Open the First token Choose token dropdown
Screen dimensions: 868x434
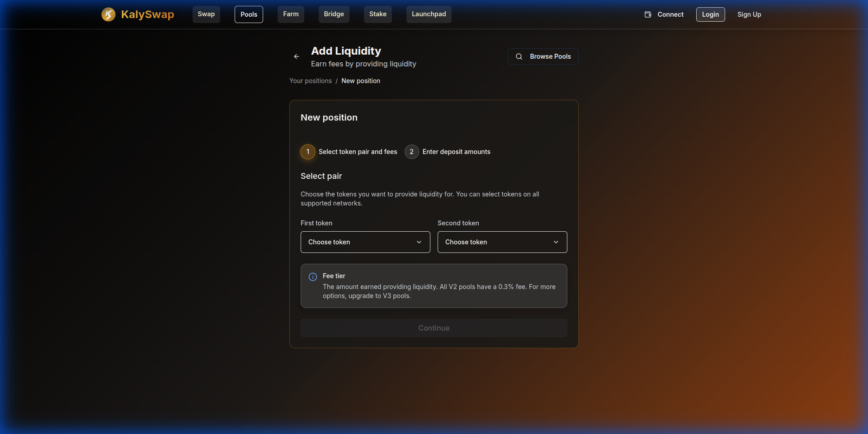365,242
